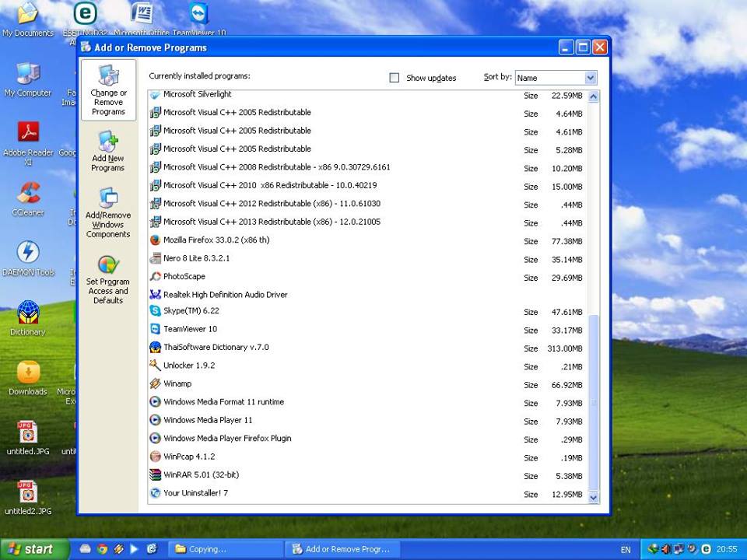Switch to Add New Programs
This screenshot has height=560, width=747.
coord(107,152)
